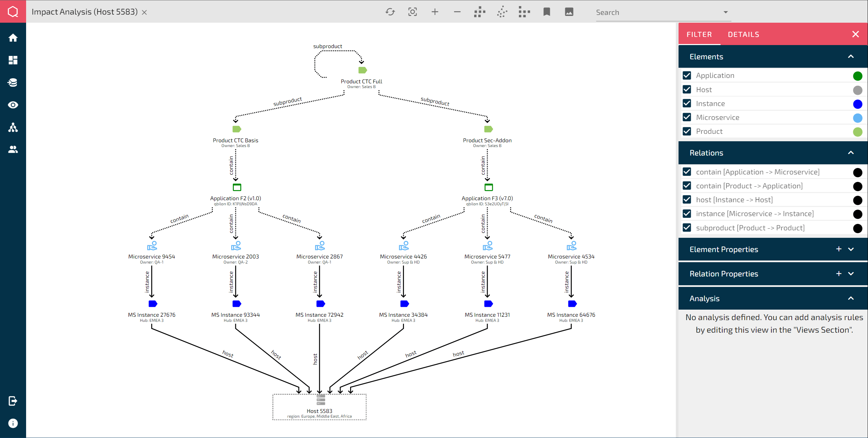Export the diagram as an image
The image size is (868, 438).
tap(569, 12)
